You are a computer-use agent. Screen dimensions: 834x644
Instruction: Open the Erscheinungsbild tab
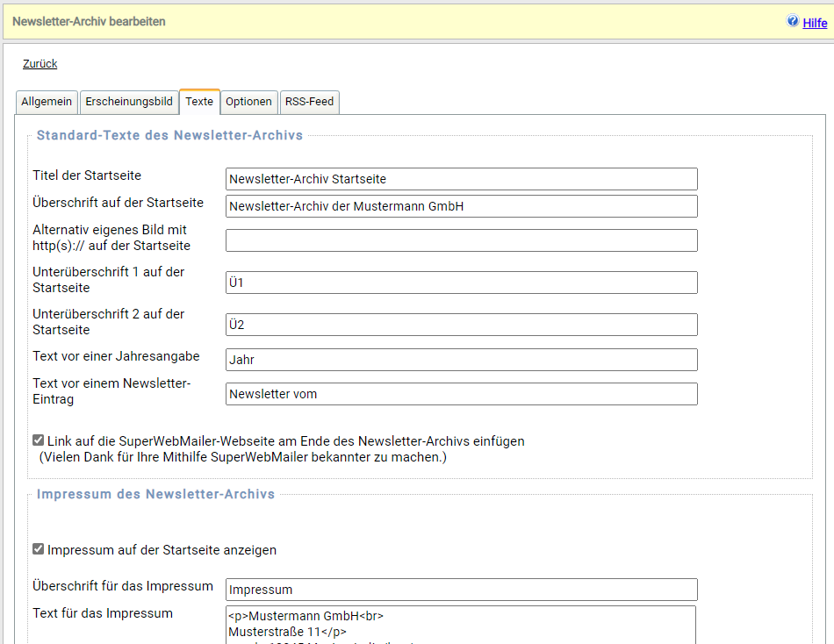tap(128, 102)
